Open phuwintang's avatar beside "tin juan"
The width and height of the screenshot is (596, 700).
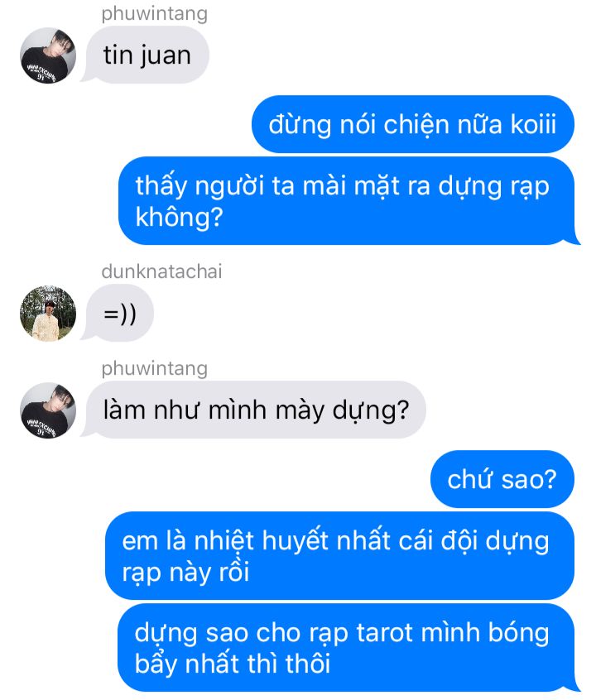(48, 55)
